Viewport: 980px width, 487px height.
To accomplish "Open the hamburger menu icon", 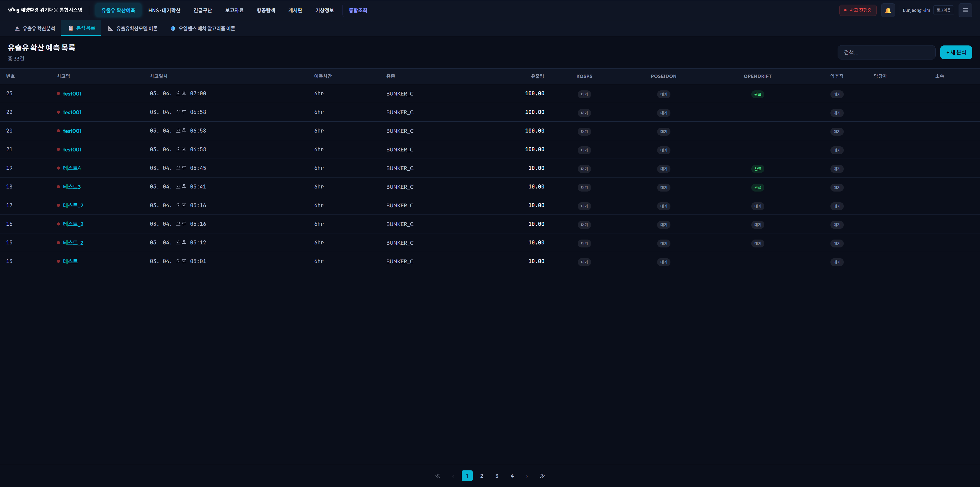I will click(965, 10).
